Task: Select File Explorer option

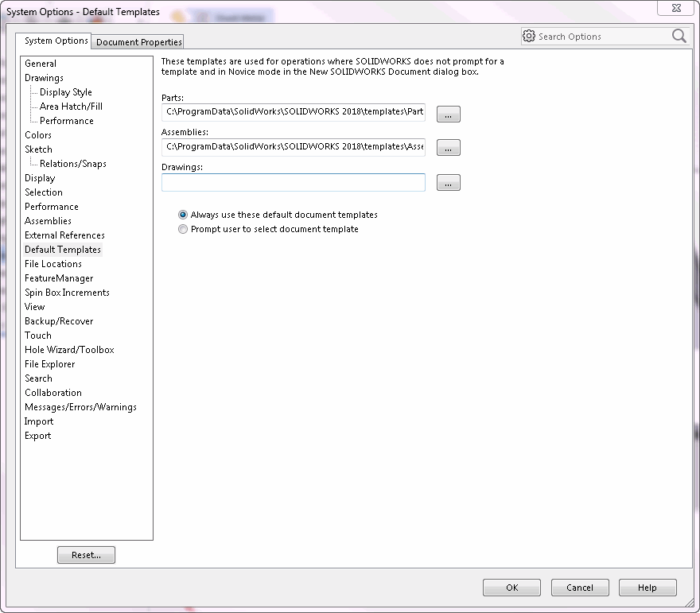Action: click(49, 364)
